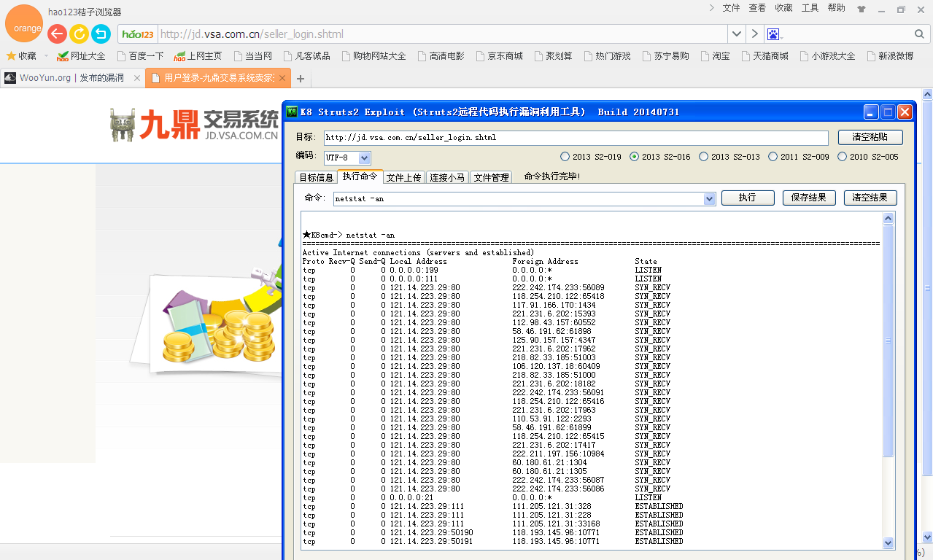Screen dimensions: 933x560
Task: Click the magnifier search icon in browser
Action: click(919, 34)
